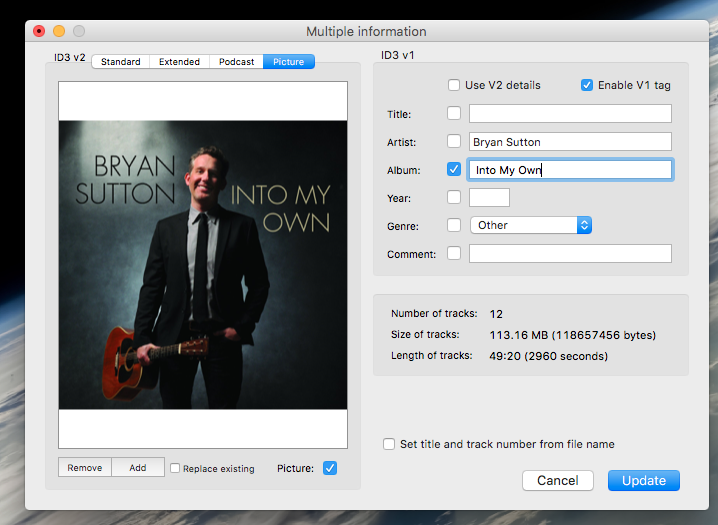This screenshot has height=525, width=718.
Task: Click into the Title text field
Action: [x=570, y=114]
